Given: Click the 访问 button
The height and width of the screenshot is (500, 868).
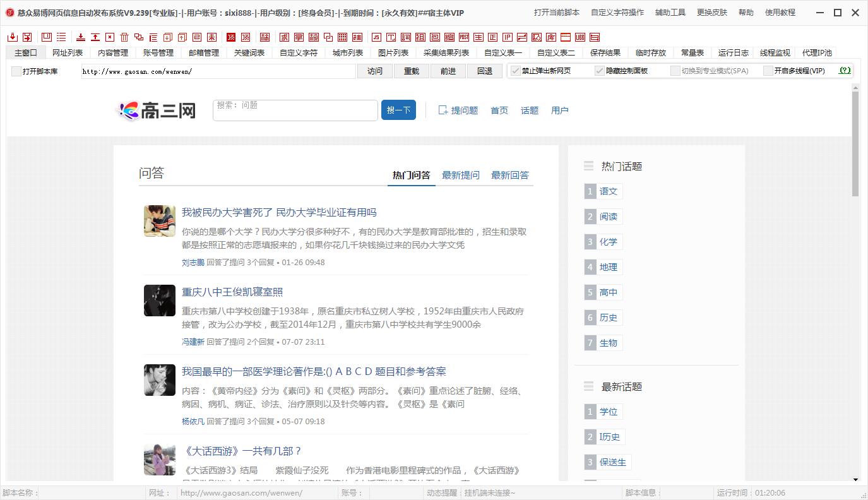Looking at the screenshot, I should pyautogui.click(x=375, y=71).
